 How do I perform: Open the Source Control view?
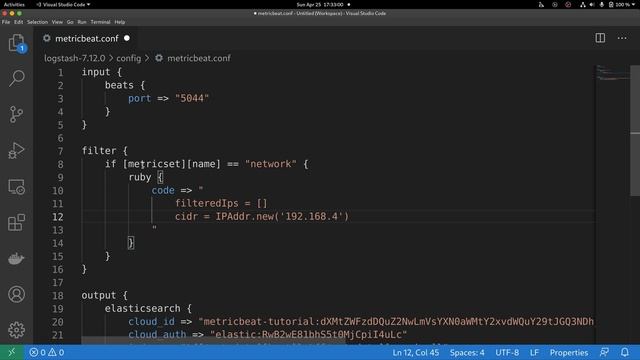point(16,114)
